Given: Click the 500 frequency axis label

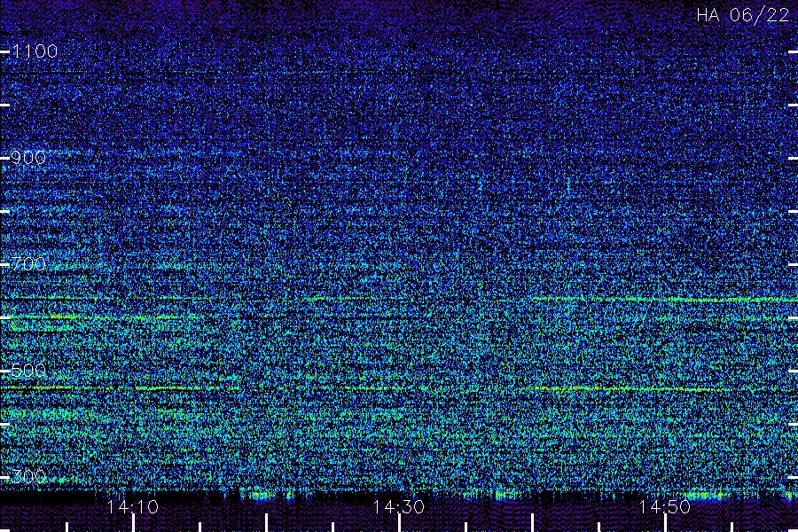Looking at the screenshot, I should tap(28, 371).
